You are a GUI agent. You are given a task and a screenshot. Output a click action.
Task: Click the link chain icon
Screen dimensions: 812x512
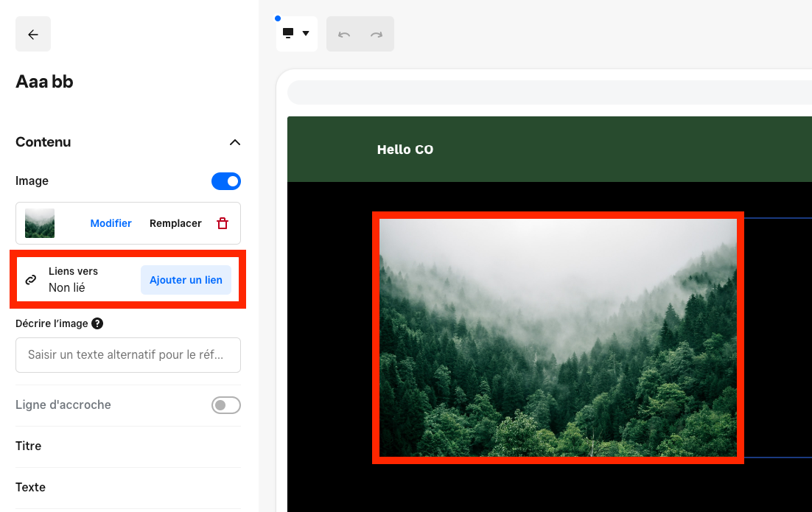tap(31, 279)
